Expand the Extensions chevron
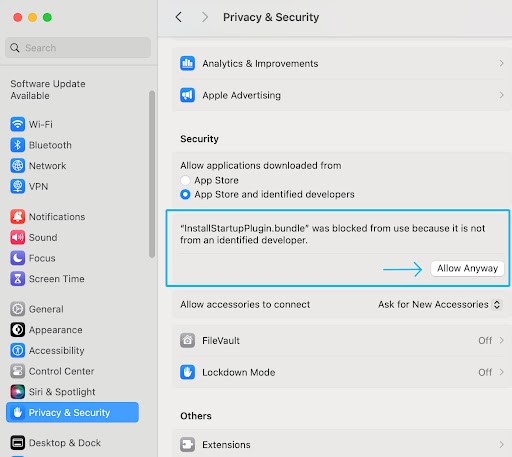Screen dimensions: 512x457 (x=501, y=444)
